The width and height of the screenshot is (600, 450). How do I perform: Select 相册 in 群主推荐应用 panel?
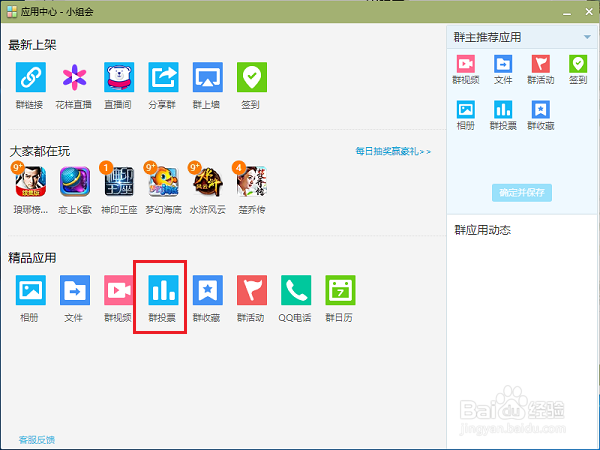[466, 109]
